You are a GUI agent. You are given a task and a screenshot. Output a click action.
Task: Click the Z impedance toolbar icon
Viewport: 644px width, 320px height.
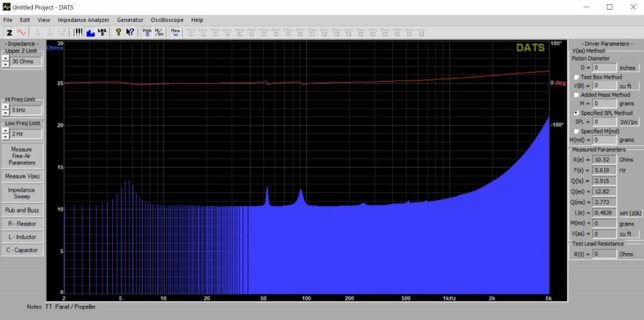coord(9,32)
